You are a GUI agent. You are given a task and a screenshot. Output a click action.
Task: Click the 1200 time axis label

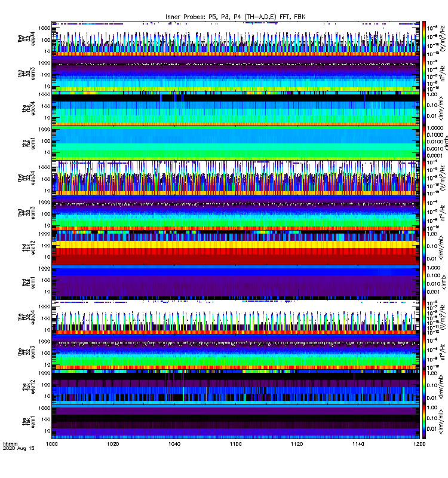pos(419,444)
